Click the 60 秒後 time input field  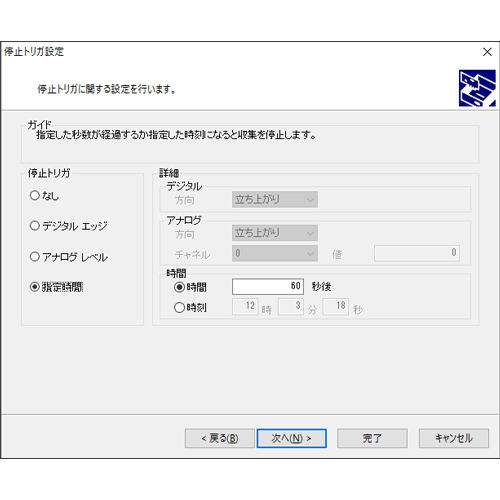pos(268,287)
